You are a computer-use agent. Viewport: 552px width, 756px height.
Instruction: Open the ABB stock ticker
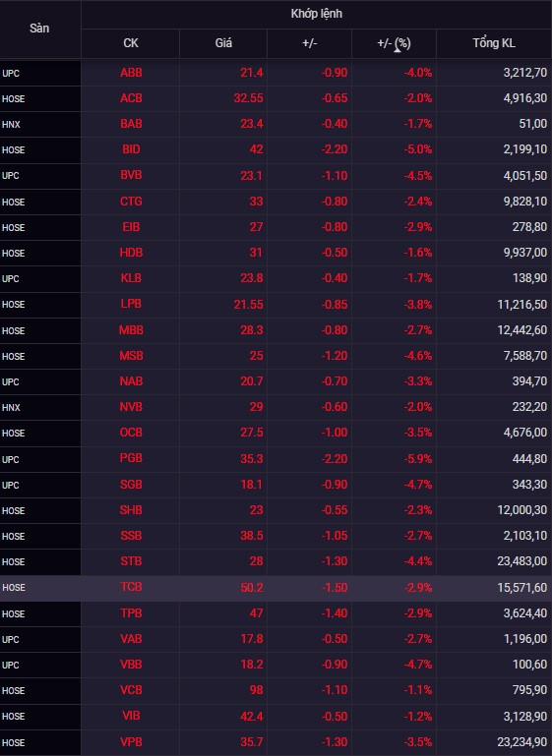point(131,73)
